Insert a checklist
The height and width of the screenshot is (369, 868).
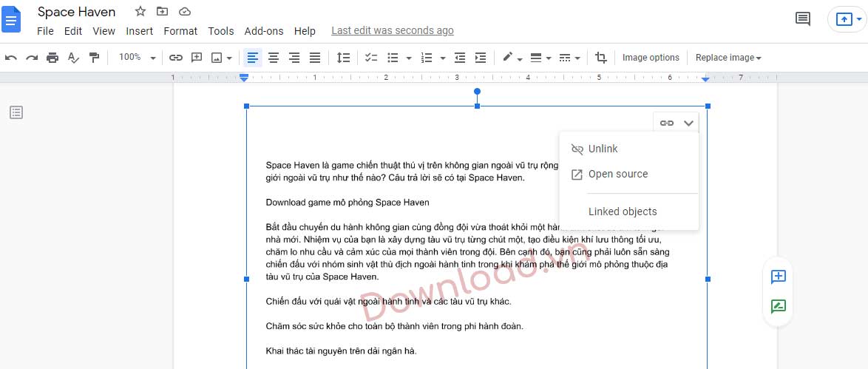371,58
